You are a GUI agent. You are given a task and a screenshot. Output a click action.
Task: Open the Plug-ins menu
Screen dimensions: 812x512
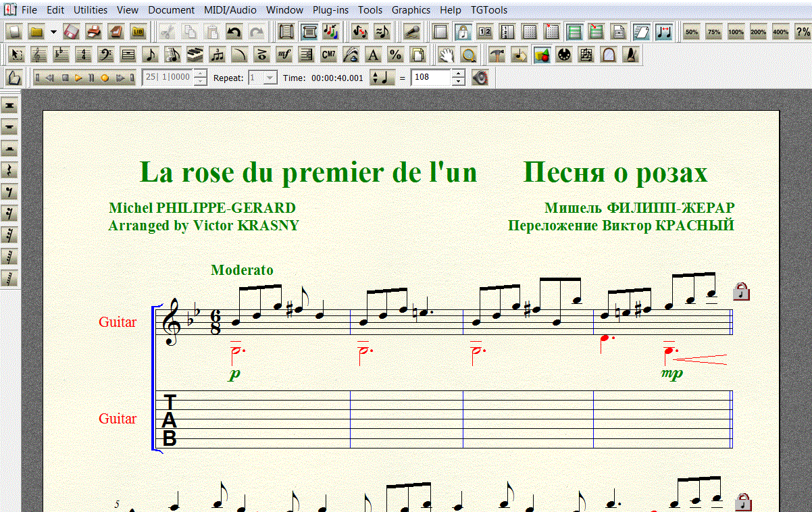tap(330, 10)
